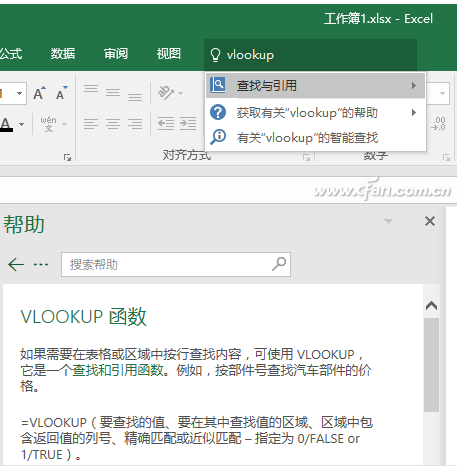Click the help pane scrollbar thumb
The width and height of the screenshot is (457, 467).
[431, 365]
